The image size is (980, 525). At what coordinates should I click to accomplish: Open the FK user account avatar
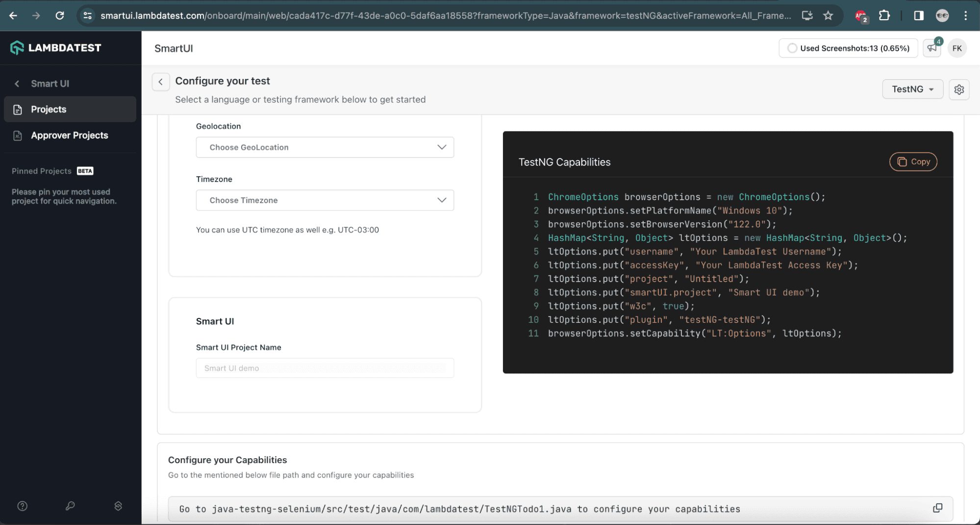pyautogui.click(x=957, y=48)
